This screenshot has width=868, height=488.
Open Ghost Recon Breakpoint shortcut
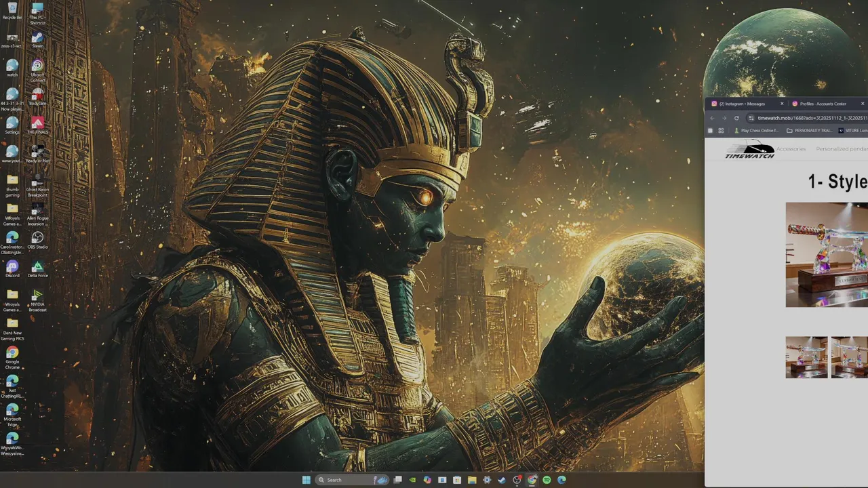pos(37,186)
